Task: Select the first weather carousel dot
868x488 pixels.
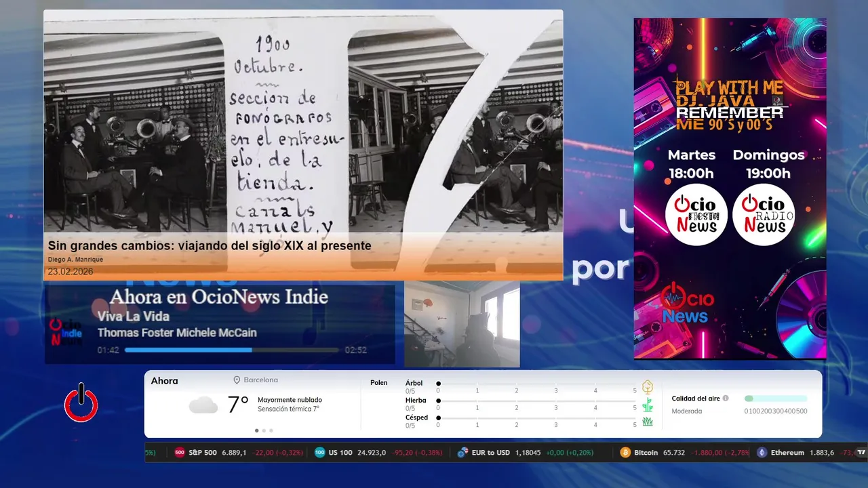Action: (256, 430)
